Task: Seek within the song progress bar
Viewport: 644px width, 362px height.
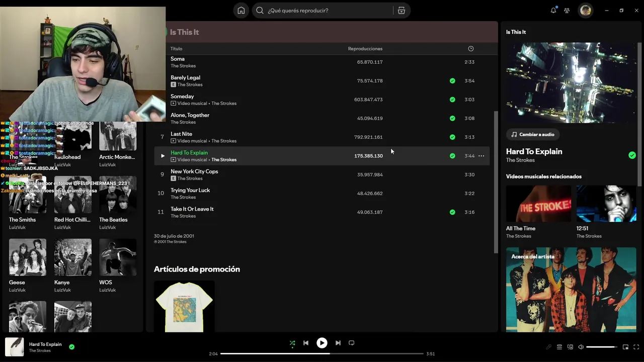Action: pos(322,353)
